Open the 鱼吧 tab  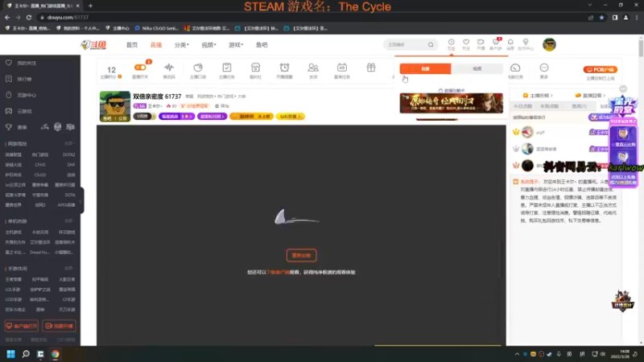[262, 45]
